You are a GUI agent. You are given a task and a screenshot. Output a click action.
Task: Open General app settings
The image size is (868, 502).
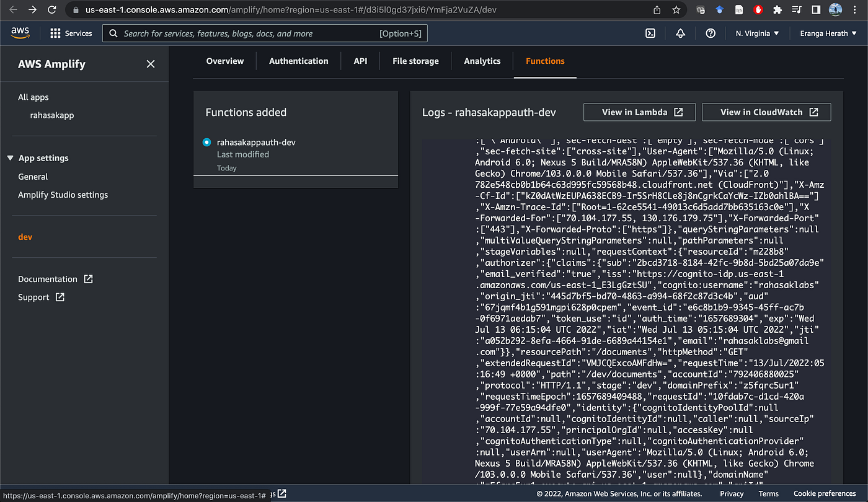33,177
